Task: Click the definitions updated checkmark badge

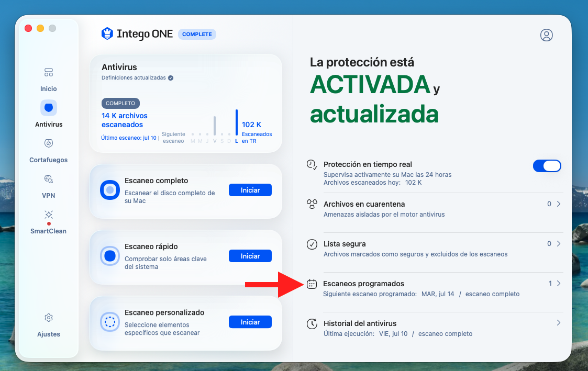Action: [x=171, y=78]
